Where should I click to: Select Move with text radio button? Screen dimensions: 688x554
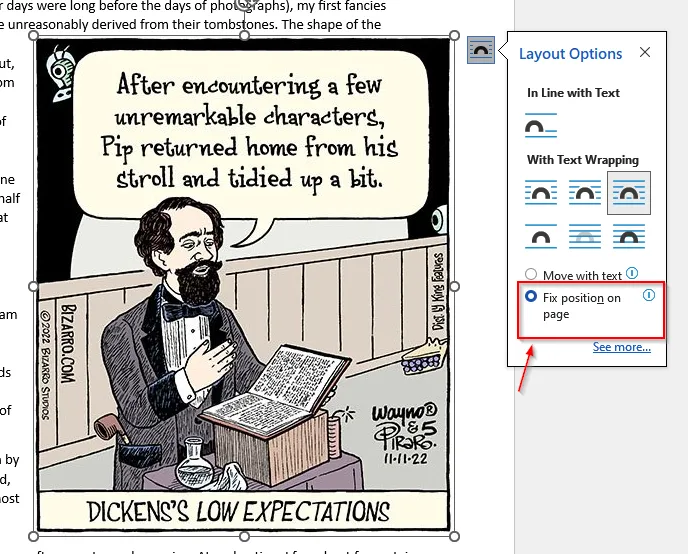click(531, 275)
